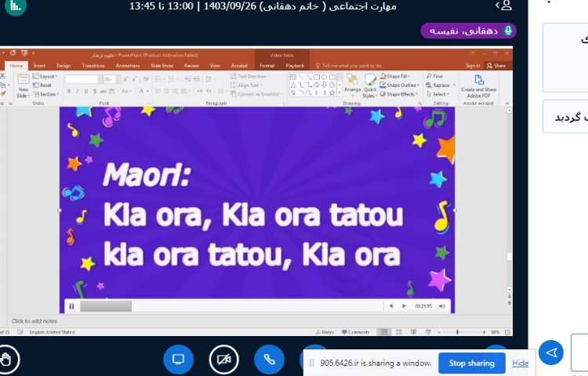
Task: Open the users list icon at top right
Action: point(503,5)
